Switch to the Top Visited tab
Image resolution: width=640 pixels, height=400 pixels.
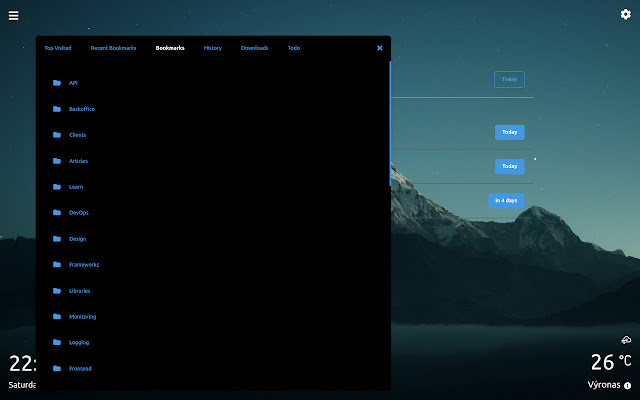[58, 48]
